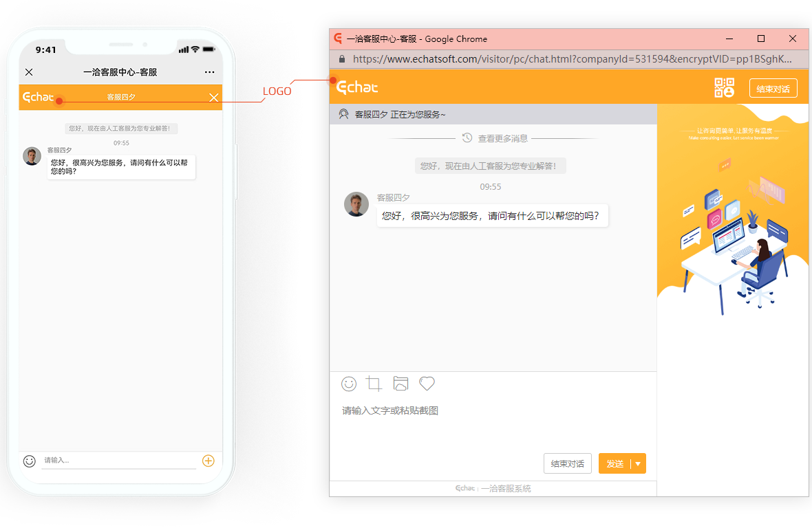Click the heart rating icon
Image resolution: width=812 pixels, height=528 pixels.
(427, 384)
